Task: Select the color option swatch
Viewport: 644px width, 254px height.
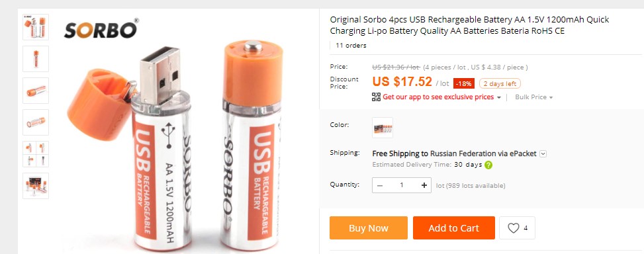Action: [383, 128]
